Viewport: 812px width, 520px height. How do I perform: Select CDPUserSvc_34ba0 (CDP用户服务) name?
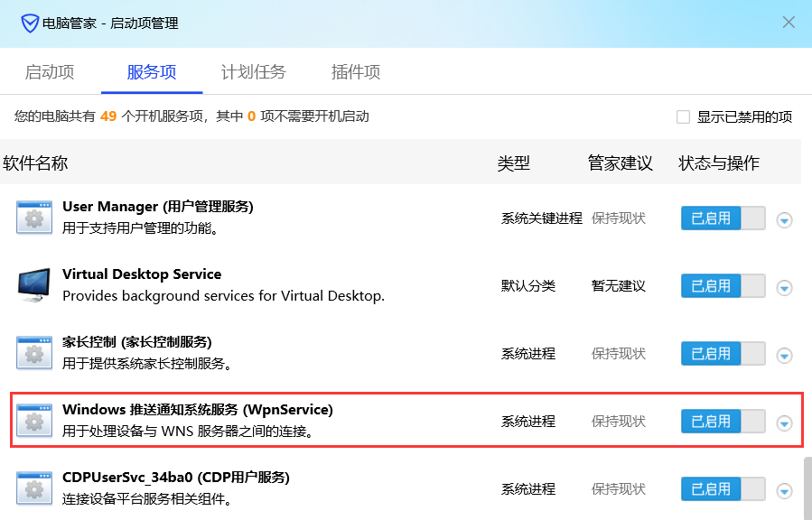click(176, 477)
